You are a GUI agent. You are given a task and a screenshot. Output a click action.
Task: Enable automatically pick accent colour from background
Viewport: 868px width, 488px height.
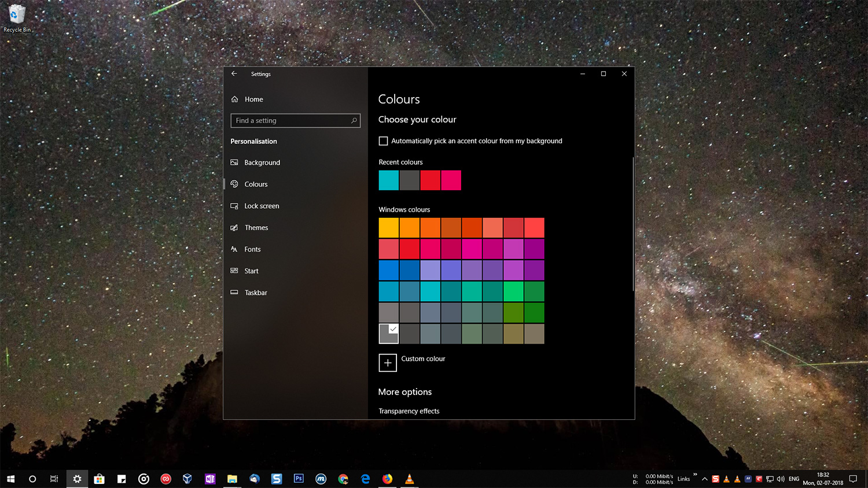click(383, 141)
